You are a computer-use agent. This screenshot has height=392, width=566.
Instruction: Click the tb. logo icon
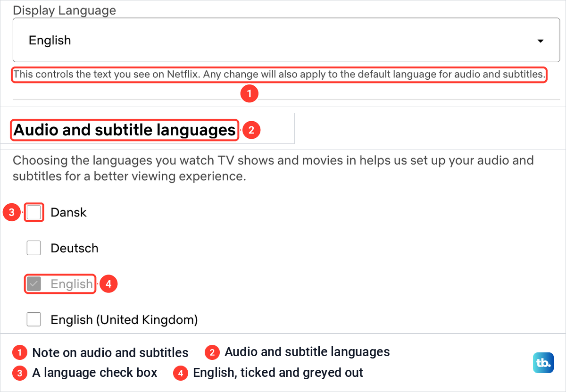pyautogui.click(x=543, y=363)
